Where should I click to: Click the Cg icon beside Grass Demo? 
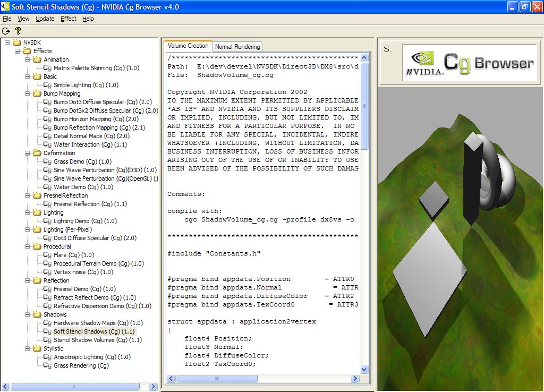47,161
